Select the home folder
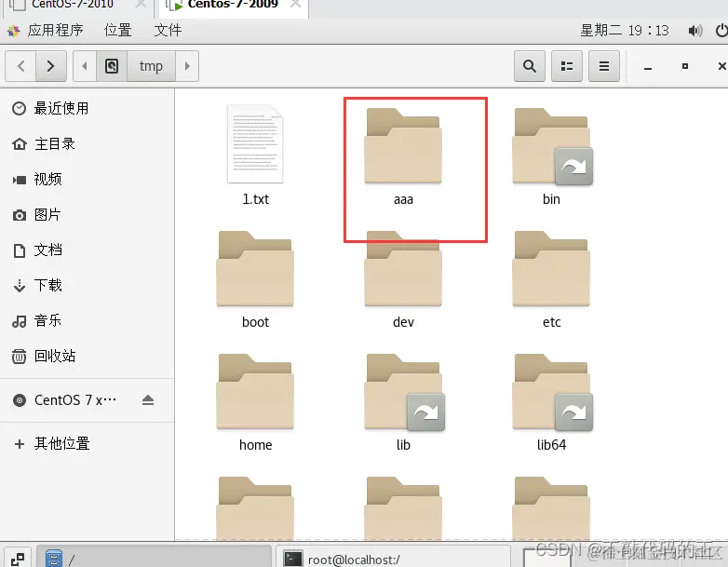 pyautogui.click(x=255, y=391)
